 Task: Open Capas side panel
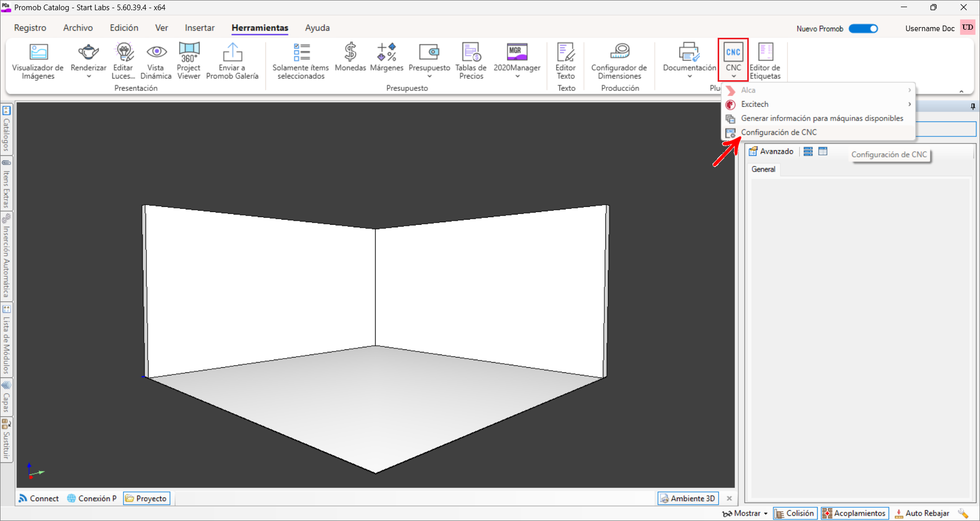pyautogui.click(x=7, y=397)
